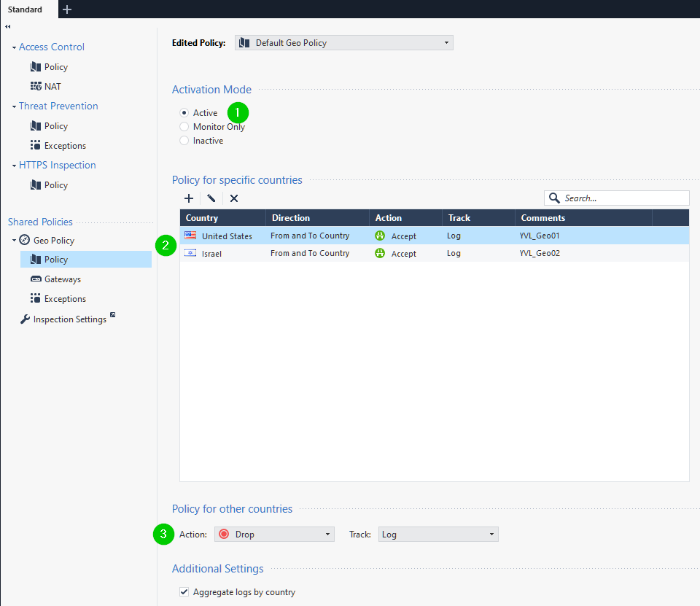700x606 pixels.
Task: Click the Threat Prevention Policy icon
Action: tap(36, 126)
